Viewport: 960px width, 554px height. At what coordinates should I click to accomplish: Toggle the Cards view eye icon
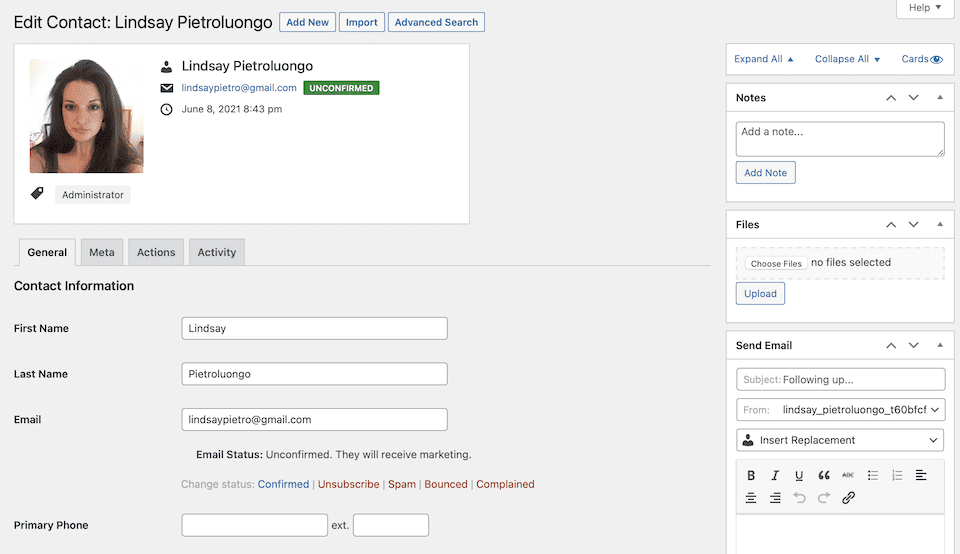(x=937, y=60)
